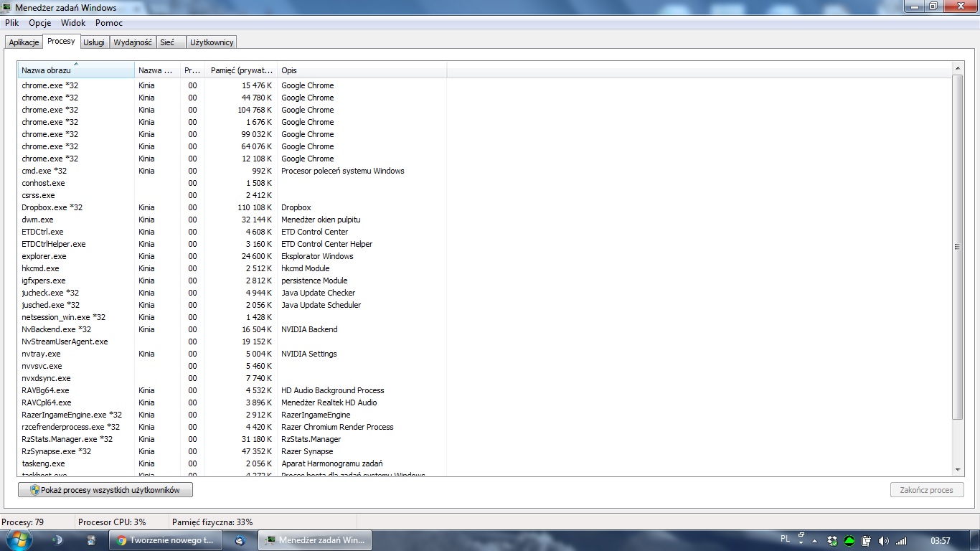The image size is (980, 551).
Task: Select the dwm.exe process
Action: click(233, 220)
